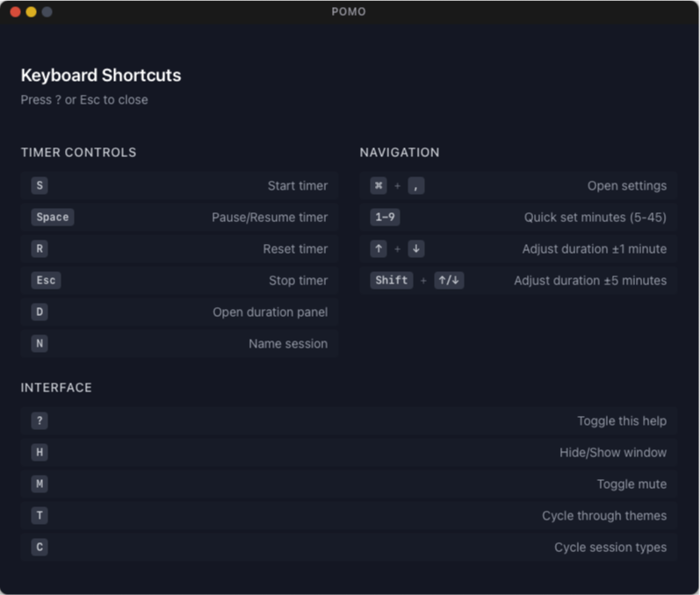Click the Toggle mute shortcut row
Viewport: 700px width, 595px height.
[x=349, y=484]
